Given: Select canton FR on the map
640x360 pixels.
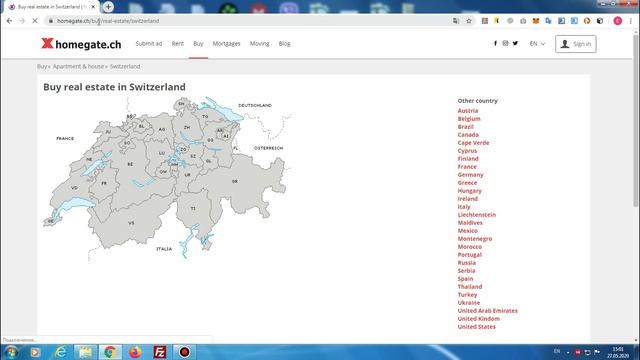Looking at the screenshot, I should click(x=104, y=184).
